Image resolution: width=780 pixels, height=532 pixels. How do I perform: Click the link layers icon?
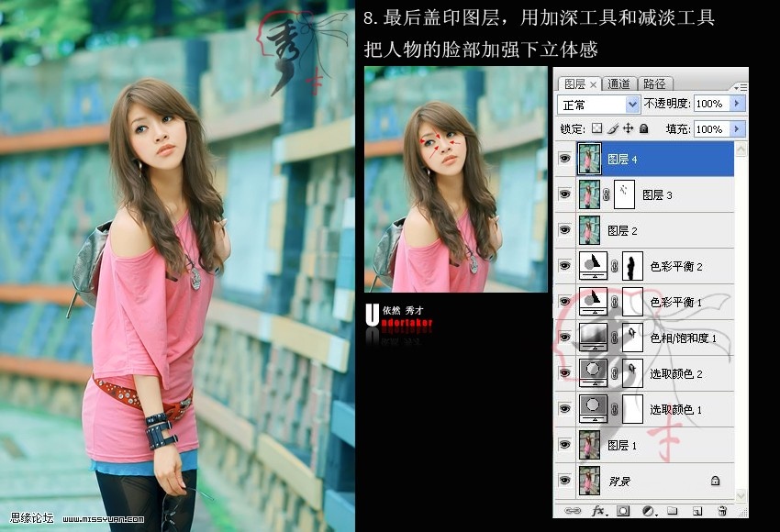[573, 511]
